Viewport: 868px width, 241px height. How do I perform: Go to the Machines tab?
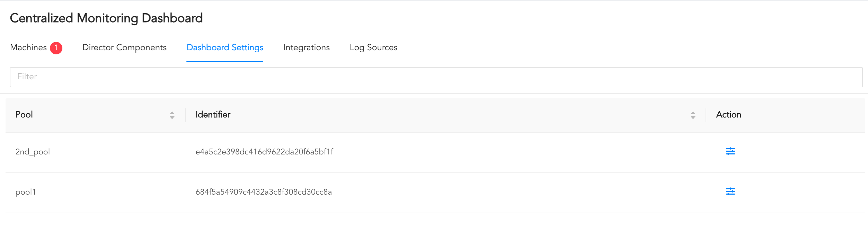(29, 48)
